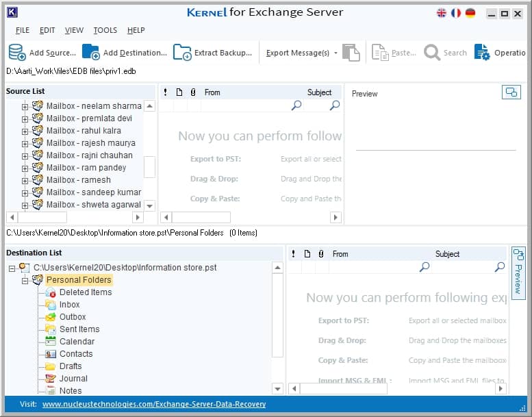Open the nucleustechnologies.com Exchange-Server-Data-Recovery link
The image size is (532, 417).
tap(154, 404)
